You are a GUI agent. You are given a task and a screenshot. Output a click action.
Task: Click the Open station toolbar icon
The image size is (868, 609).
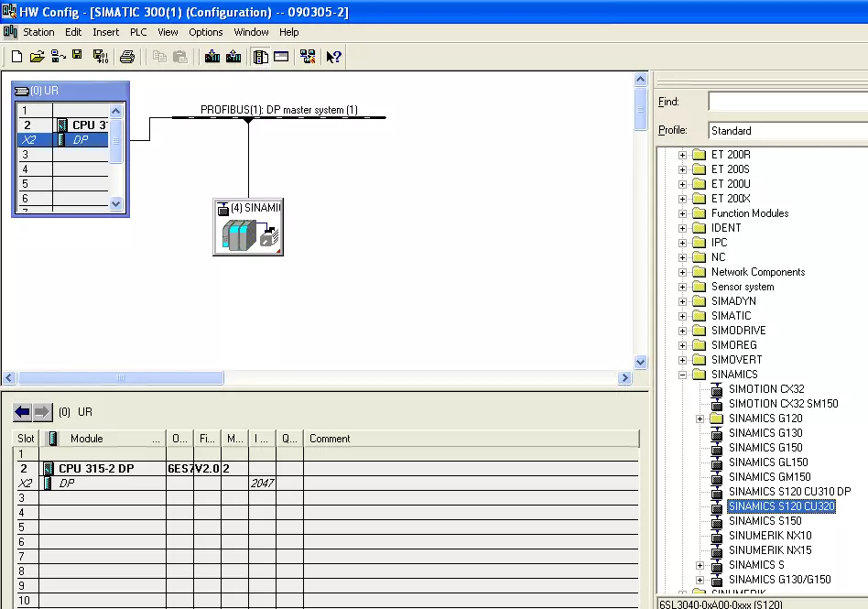point(38,57)
